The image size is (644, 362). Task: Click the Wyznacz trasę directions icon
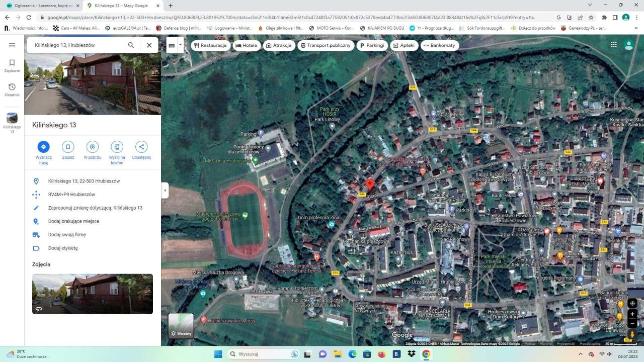click(43, 147)
